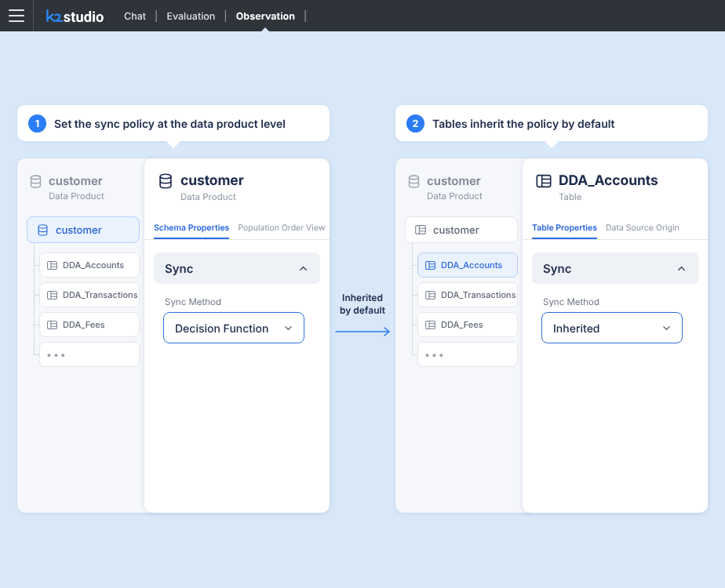Image resolution: width=725 pixels, height=588 pixels.
Task: Click the k2studio logo
Action: (75, 16)
